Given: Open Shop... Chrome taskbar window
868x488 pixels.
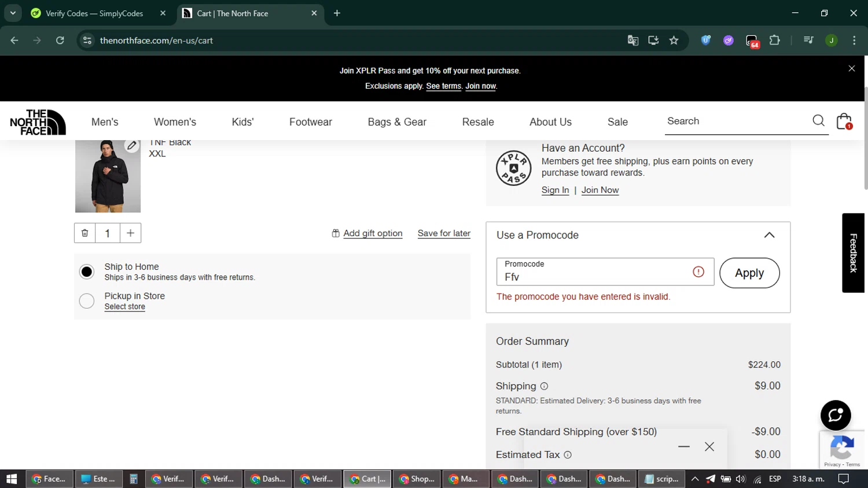Looking at the screenshot, I should click(417, 479).
